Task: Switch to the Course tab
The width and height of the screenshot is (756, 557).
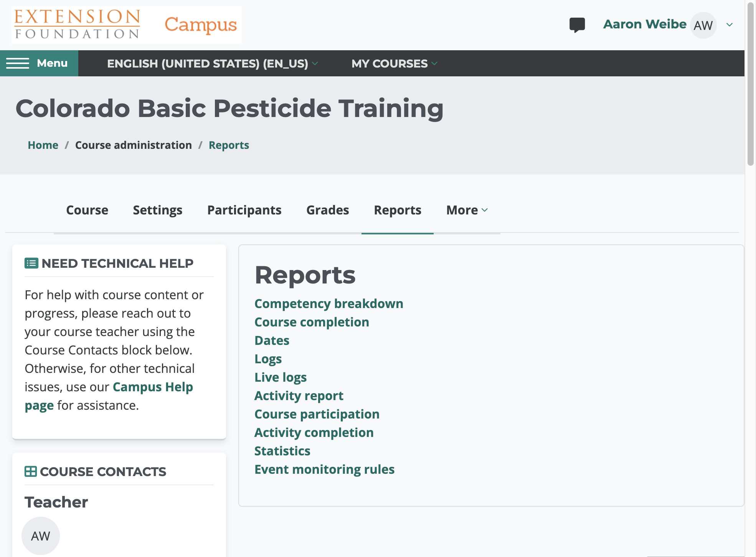Action: [x=87, y=210]
